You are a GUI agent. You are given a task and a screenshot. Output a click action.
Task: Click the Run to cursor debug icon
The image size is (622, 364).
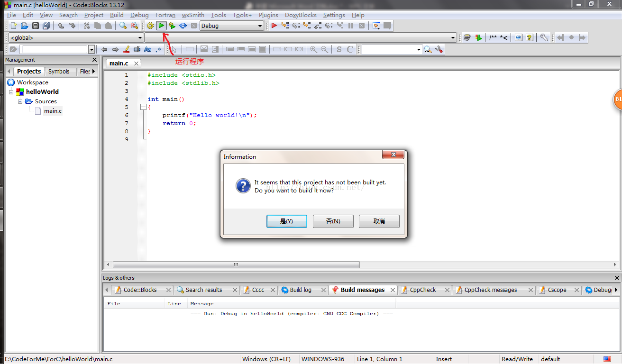[285, 26]
